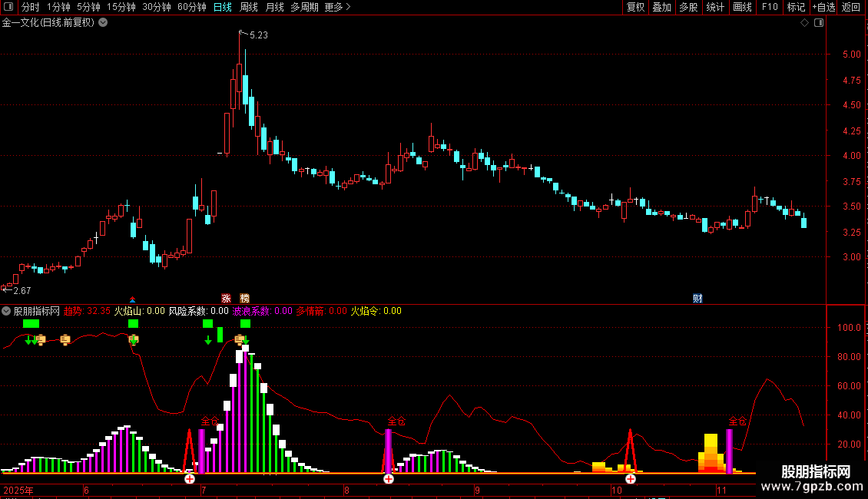Click the circled plus marker near July
Screen dimensions: 868x499
[x=190, y=478]
